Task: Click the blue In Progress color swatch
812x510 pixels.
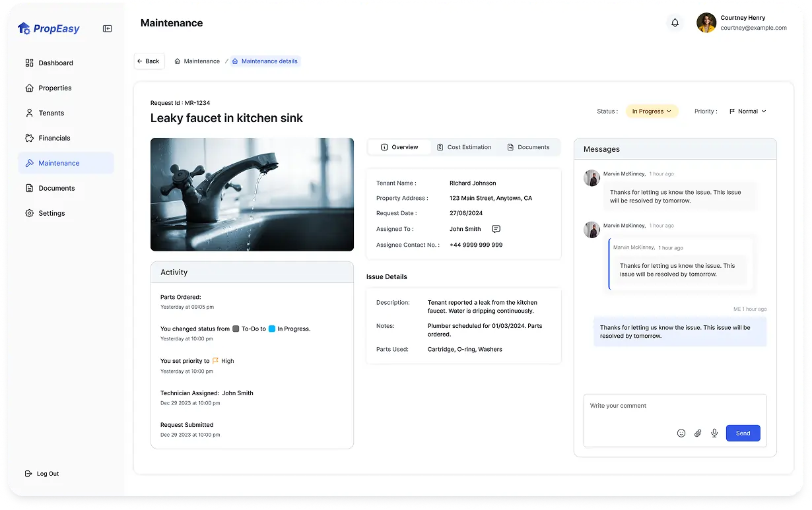Action: 272,329
